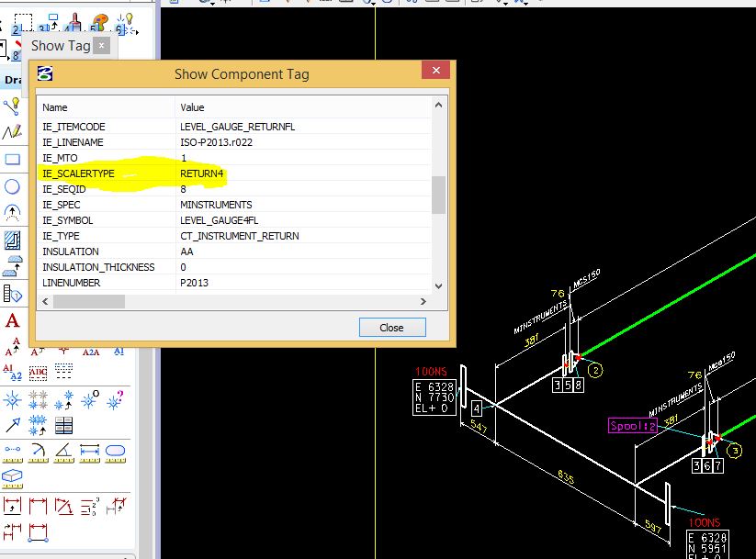756x559 pixels.
Task: Click the circled number 3 weld marker
Action: pos(734,451)
